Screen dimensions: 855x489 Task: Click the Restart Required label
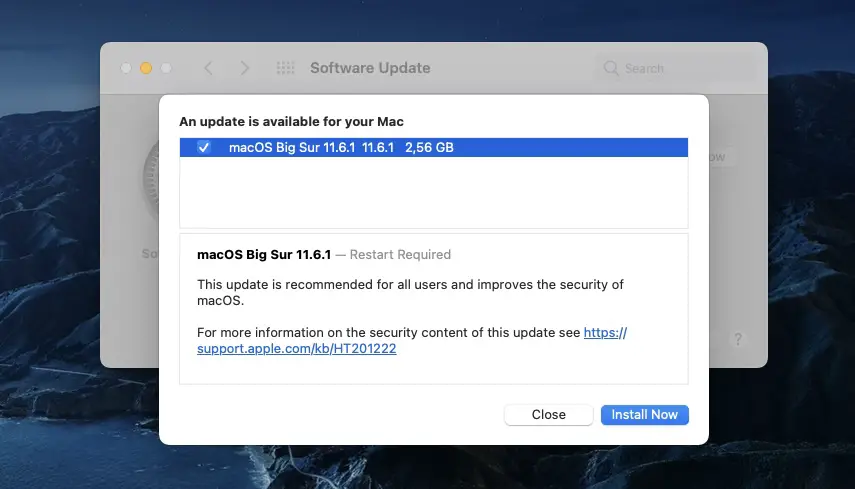[x=400, y=255]
